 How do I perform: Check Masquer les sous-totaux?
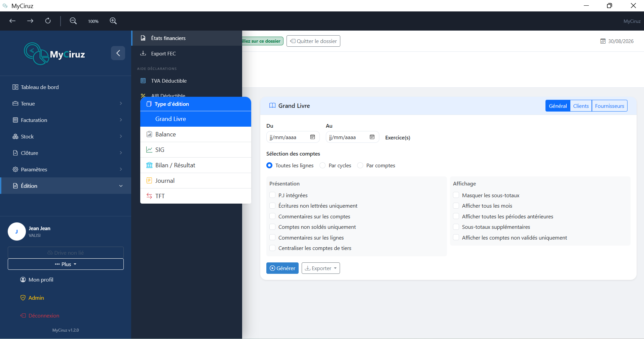[456, 195]
